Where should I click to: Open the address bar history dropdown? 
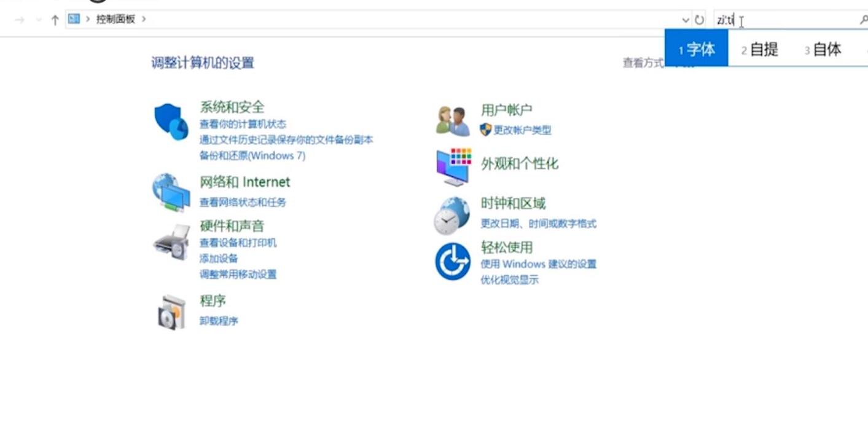[x=686, y=19]
